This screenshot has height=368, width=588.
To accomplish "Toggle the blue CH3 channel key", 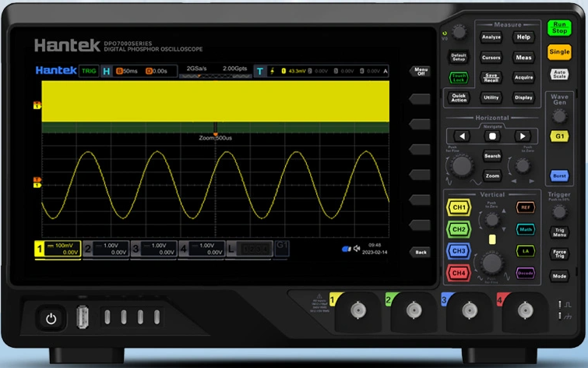I will (459, 251).
